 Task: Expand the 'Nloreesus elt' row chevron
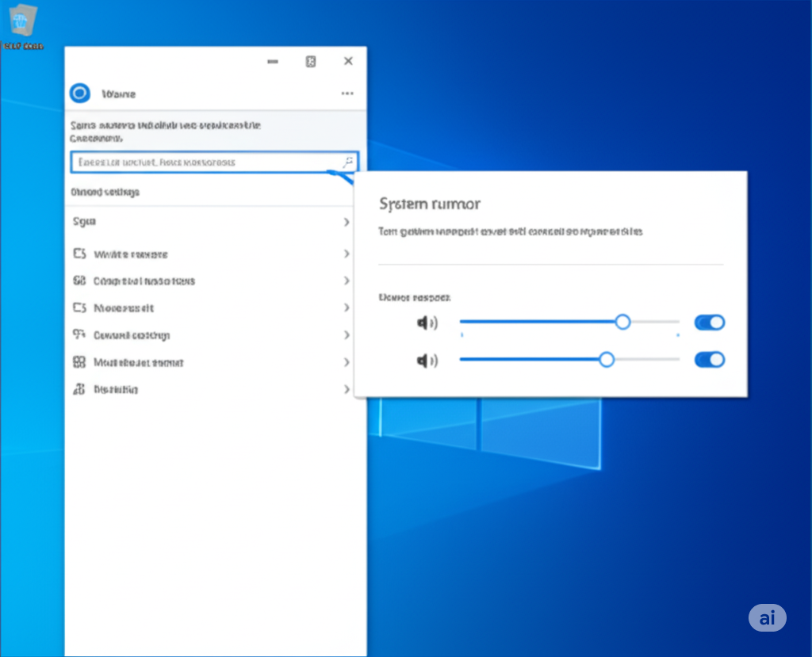[347, 307]
